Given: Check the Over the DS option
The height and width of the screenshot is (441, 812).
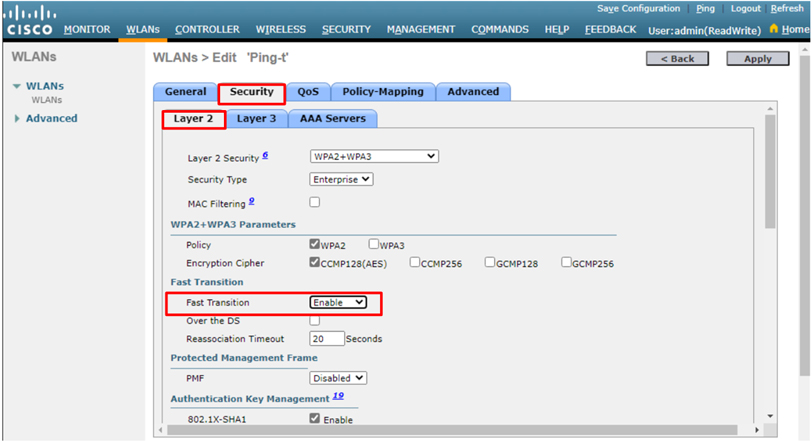Looking at the screenshot, I should pos(315,320).
